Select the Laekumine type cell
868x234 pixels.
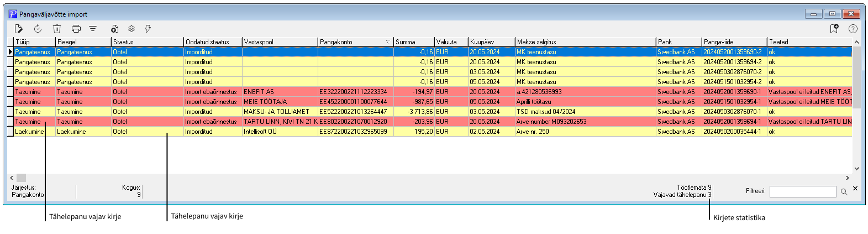point(34,132)
